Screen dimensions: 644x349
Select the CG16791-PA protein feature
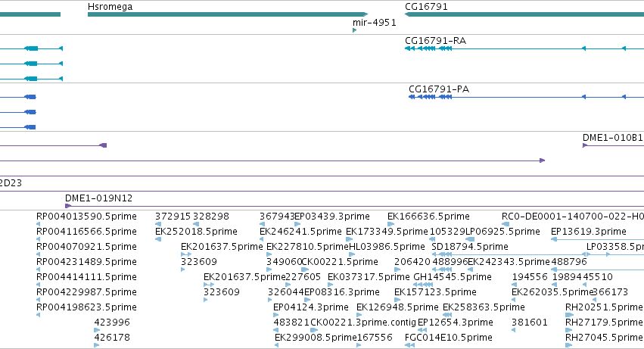526,97
